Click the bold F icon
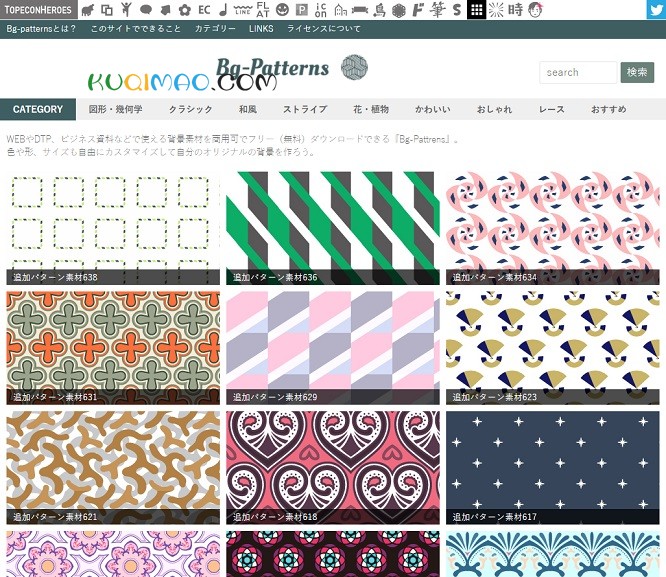The image size is (666, 577). tap(418, 9)
